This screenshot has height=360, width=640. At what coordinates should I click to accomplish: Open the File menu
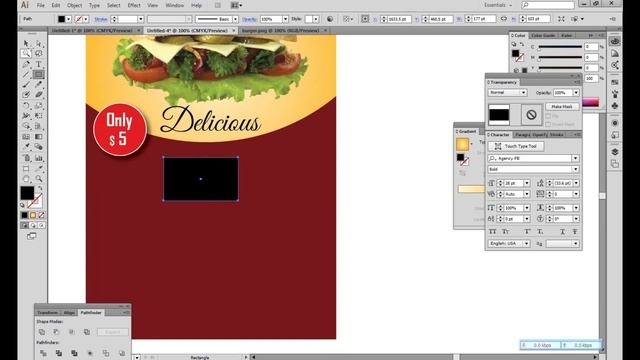click(x=40, y=5)
